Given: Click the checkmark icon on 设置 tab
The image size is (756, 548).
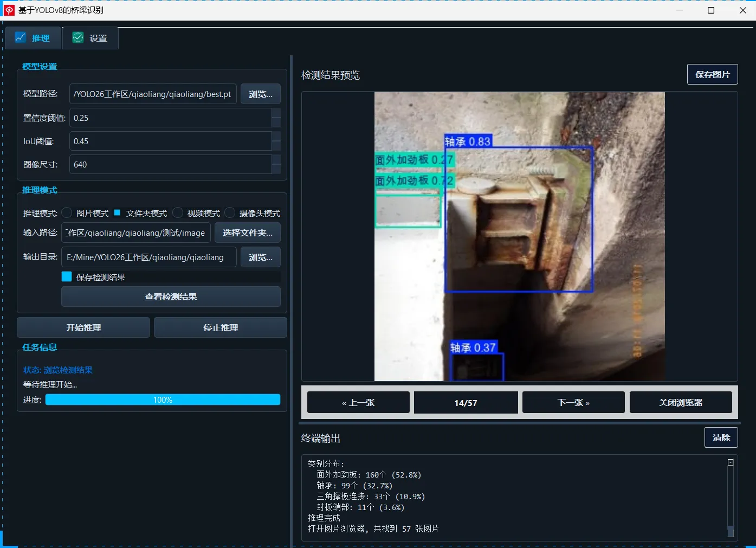Looking at the screenshot, I should [x=78, y=37].
